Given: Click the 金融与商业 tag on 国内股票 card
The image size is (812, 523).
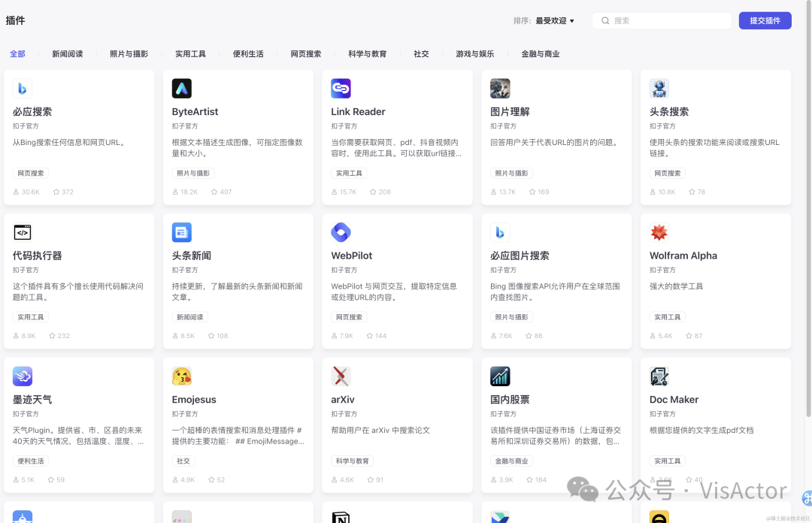Looking at the screenshot, I should (x=512, y=461).
